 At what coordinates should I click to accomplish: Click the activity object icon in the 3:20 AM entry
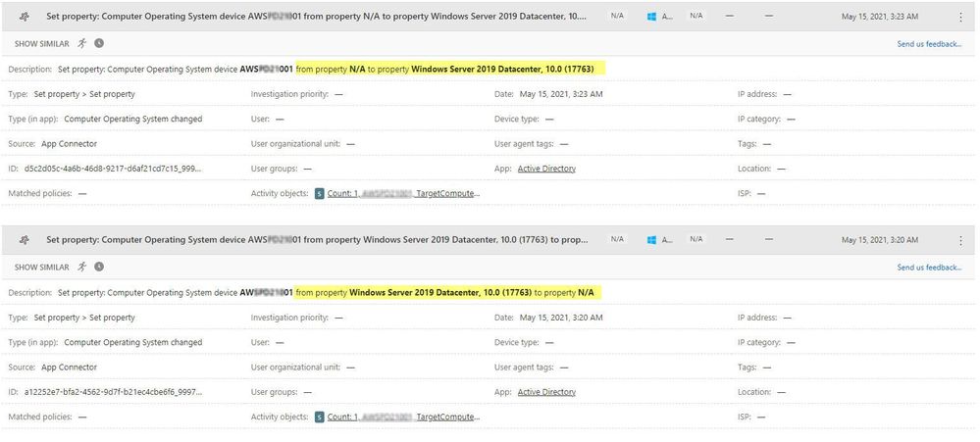[320, 417]
